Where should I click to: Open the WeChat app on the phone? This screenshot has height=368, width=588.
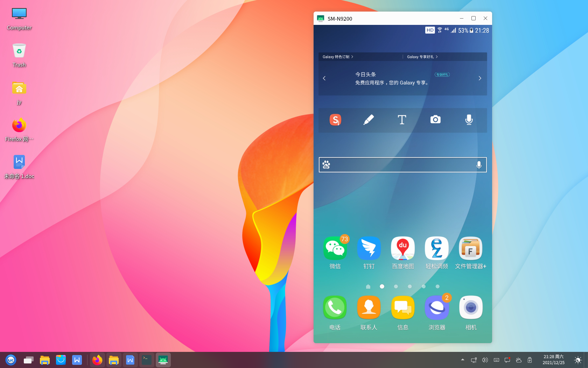[x=335, y=248]
